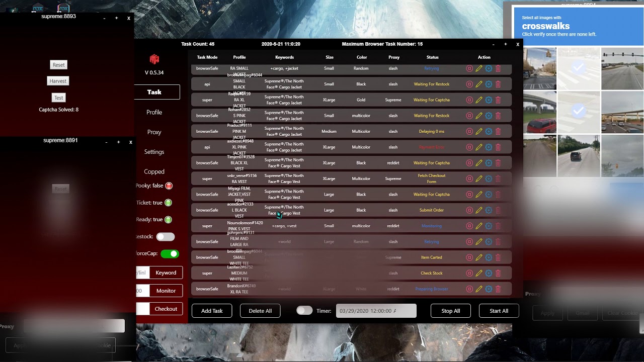This screenshot has width=644, height=362.
Task: Delete the task showing Delaying 0 ms
Action: coord(498,131)
